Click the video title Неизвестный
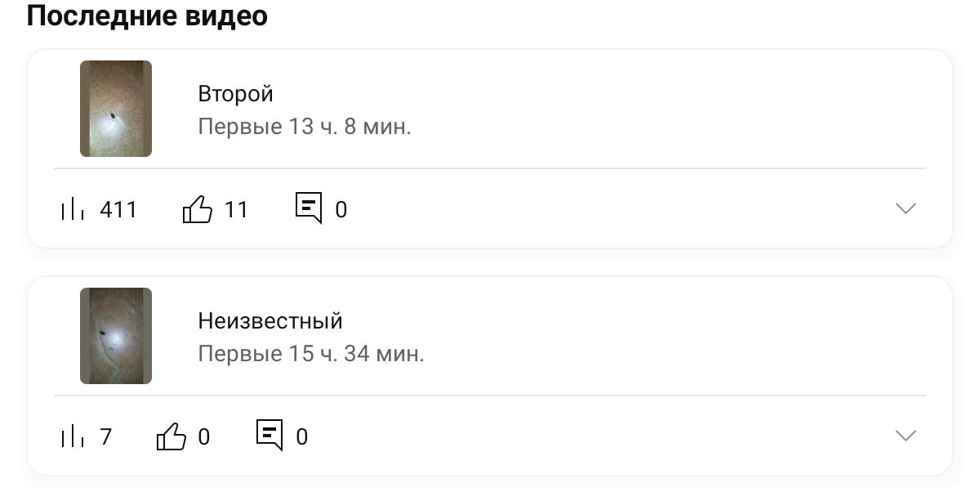 click(270, 321)
